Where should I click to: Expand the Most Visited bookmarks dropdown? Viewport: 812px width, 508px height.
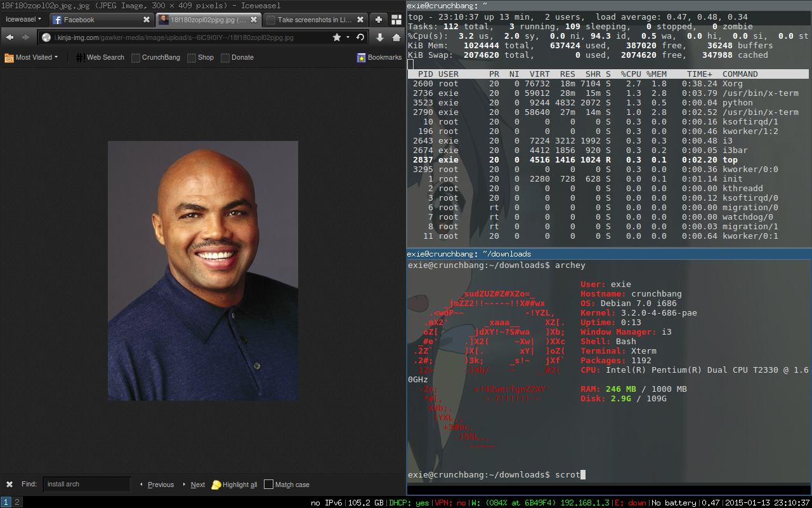32,57
